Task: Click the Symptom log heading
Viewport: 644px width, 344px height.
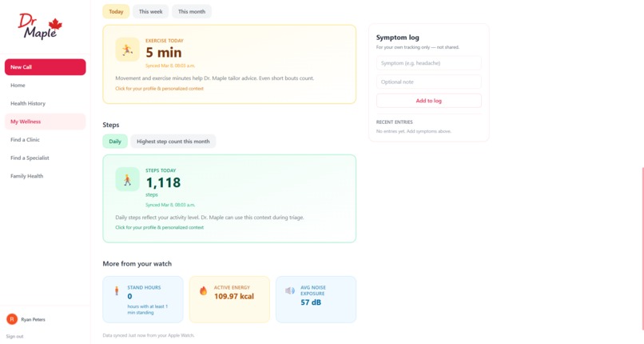Action: pyautogui.click(x=398, y=38)
